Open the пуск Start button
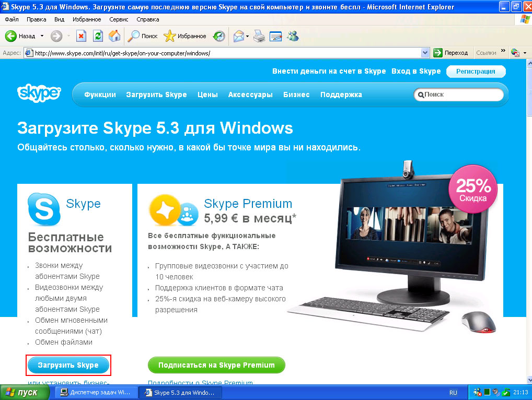The image size is (532, 400). 25,392
